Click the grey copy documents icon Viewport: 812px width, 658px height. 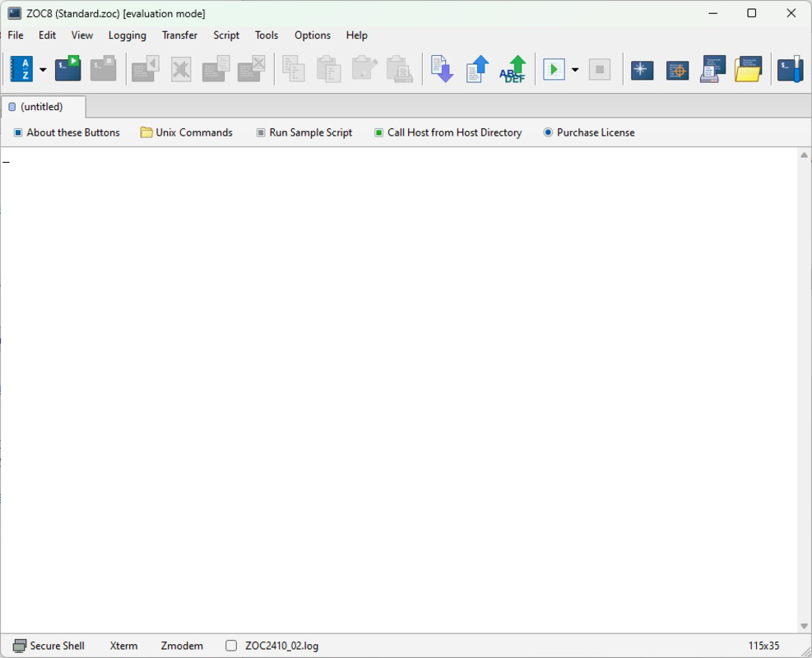[x=294, y=69]
